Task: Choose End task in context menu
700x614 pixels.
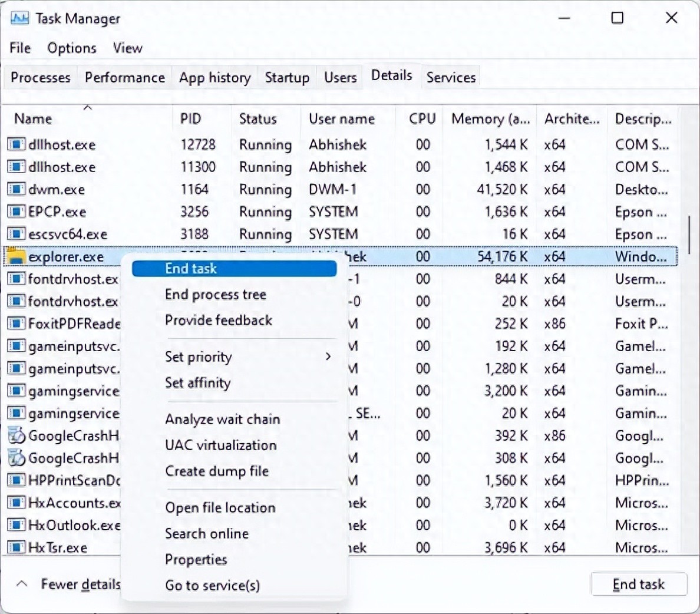Action: click(x=235, y=268)
